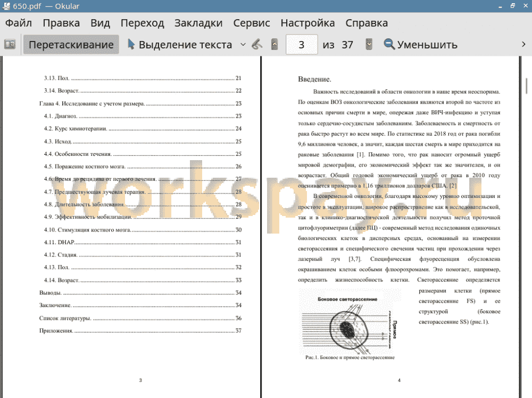Viewport: 532px width, 398px height.
Task: Open the annotation highlighter tool
Action: coord(257,45)
